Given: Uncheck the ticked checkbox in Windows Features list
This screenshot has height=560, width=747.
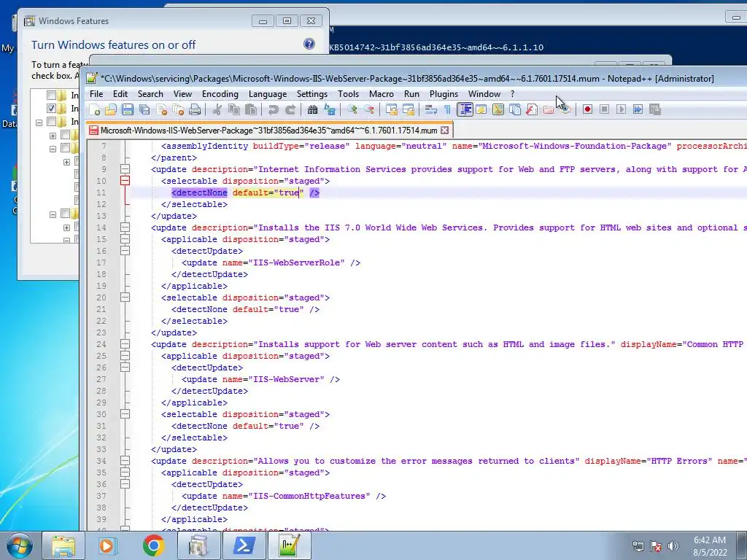Looking at the screenshot, I should [x=52, y=109].
